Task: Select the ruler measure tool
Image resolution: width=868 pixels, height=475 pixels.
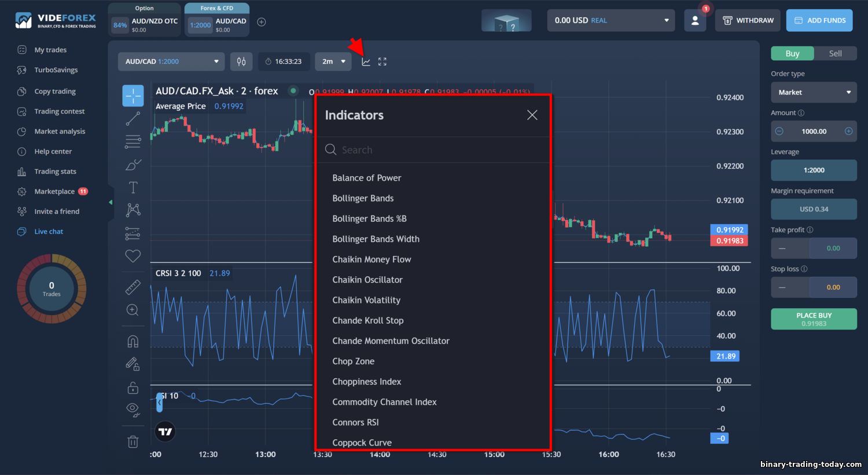Action: coord(133,287)
